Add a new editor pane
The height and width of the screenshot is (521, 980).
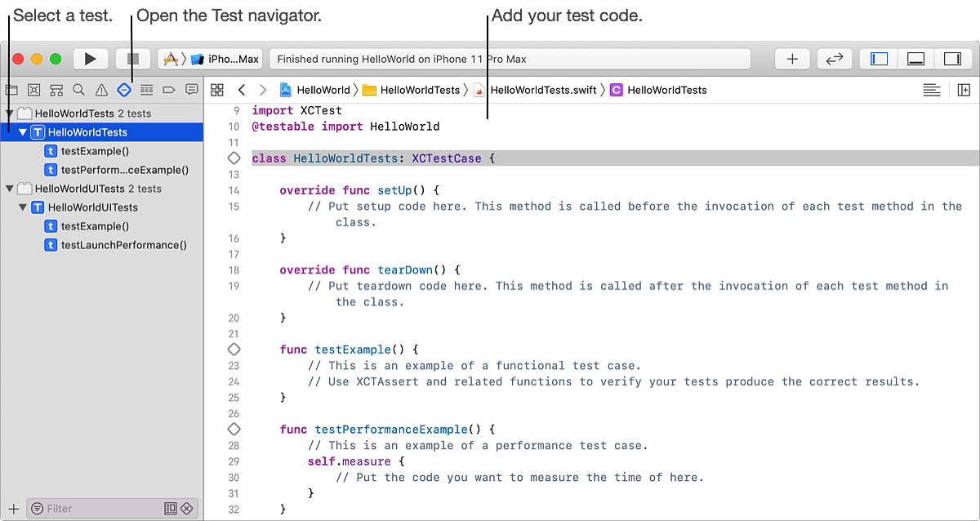(964, 90)
